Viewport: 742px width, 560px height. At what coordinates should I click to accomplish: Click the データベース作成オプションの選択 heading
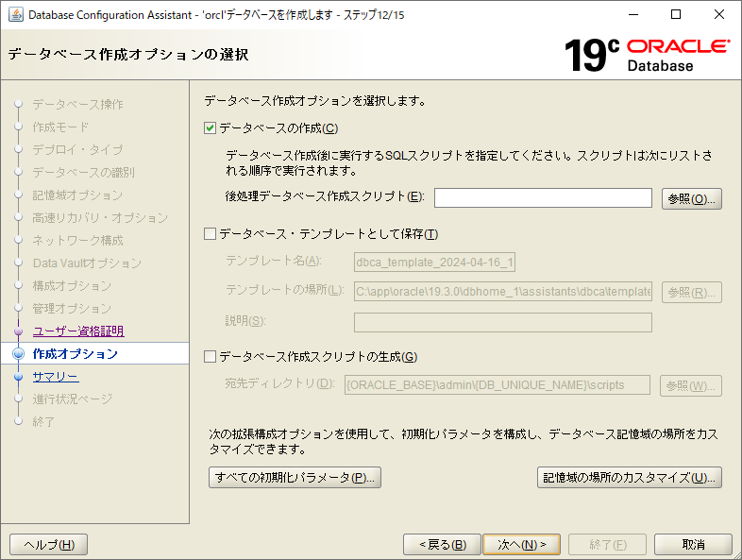(128, 55)
